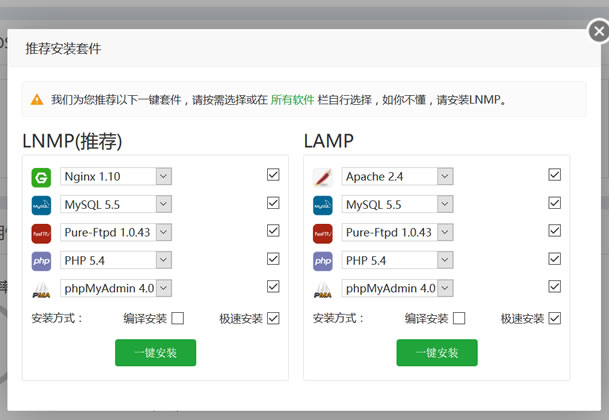This screenshot has width=609, height=420.
Task: Toggle 极速安装 checkbox under LAMP
Action: pos(554,319)
